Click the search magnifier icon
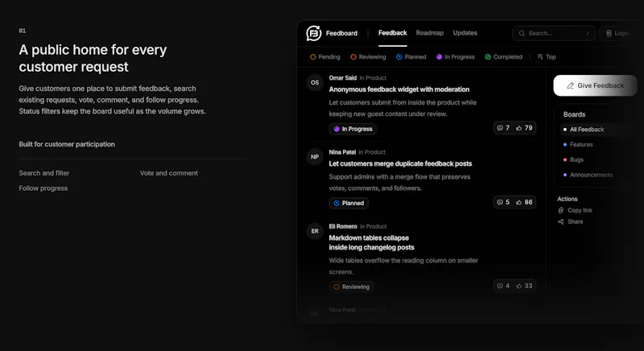The image size is (644, 351). (x=522, y=33)
